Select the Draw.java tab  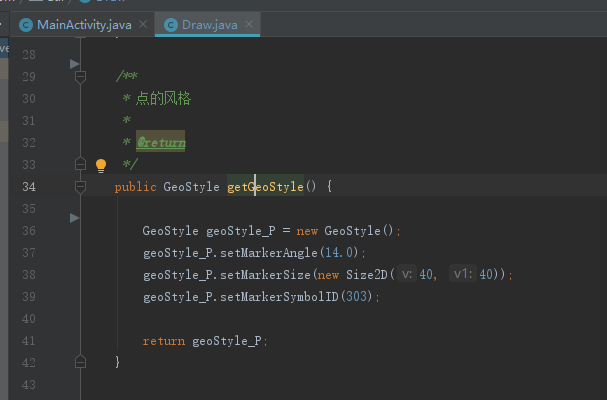point(209,25)
